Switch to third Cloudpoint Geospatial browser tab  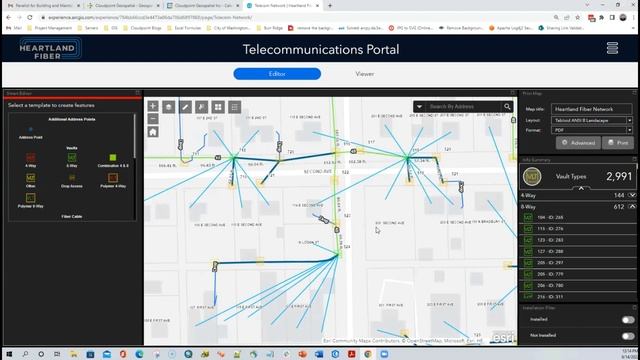(x=202, y=6)
